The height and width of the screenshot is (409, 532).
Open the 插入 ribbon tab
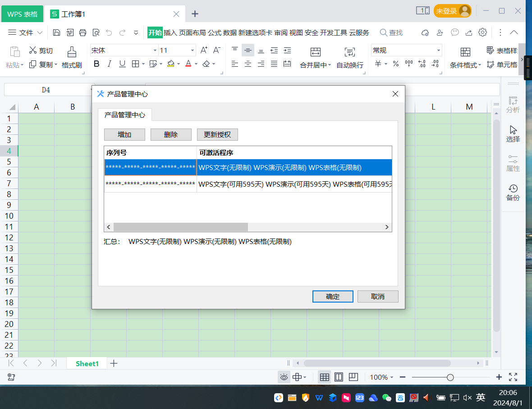pyautogui.click(x=170, y=32)
